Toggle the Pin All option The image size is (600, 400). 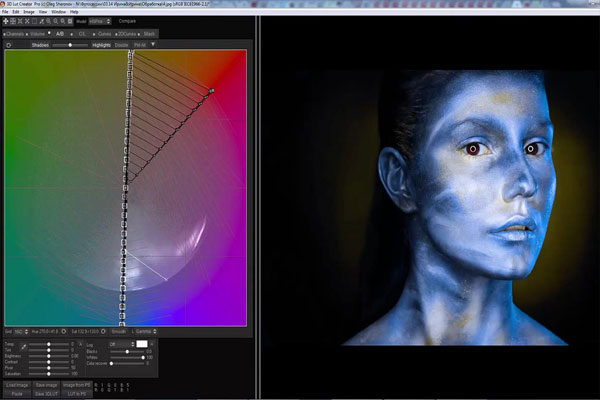point(139,45)
